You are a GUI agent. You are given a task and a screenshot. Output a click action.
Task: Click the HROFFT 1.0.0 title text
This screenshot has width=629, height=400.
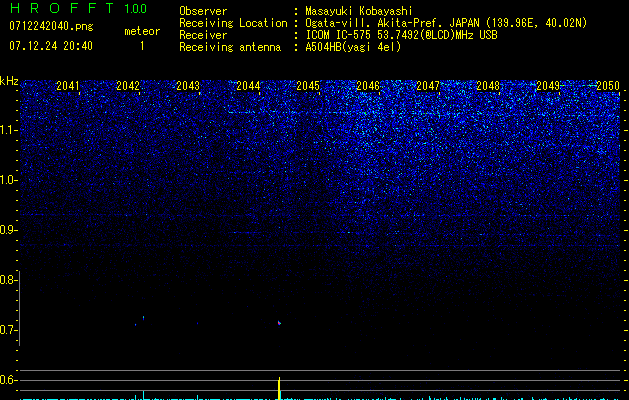[x=78, y=8]
